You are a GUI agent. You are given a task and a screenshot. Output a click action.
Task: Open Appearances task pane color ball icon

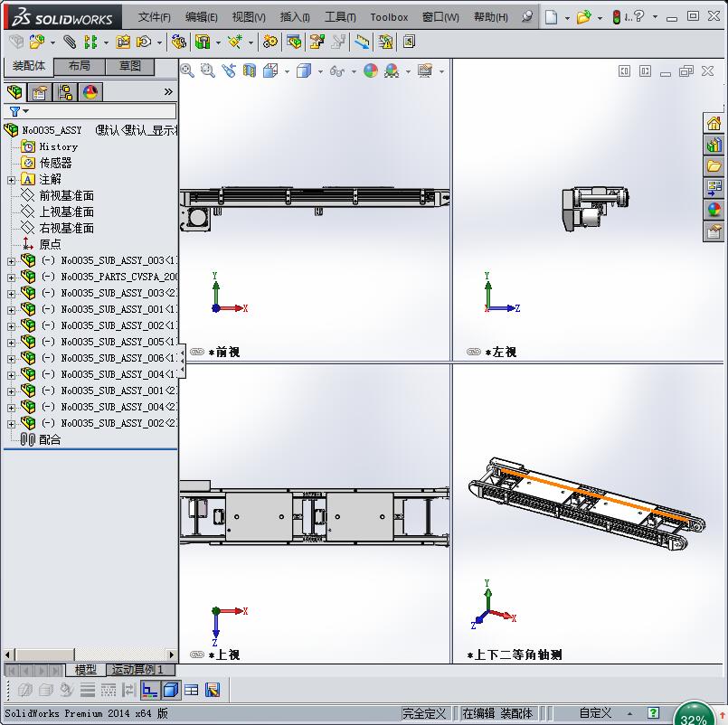(714, 210)
